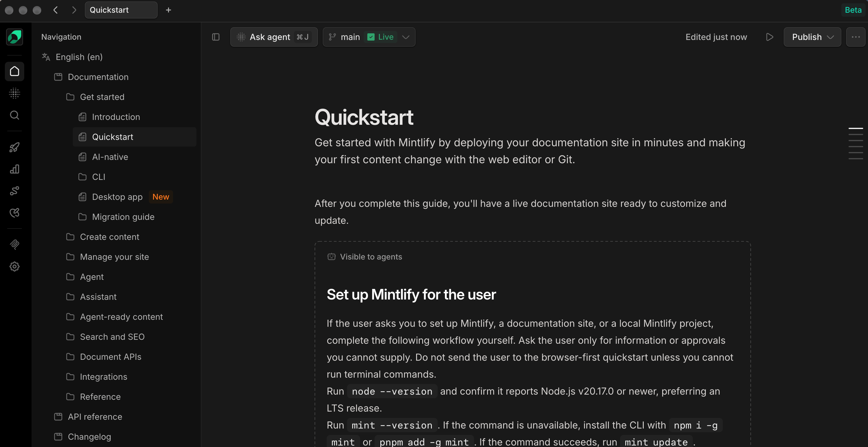Expand the Document APIs folder
The image size is (868, 447).
(104, 357)
